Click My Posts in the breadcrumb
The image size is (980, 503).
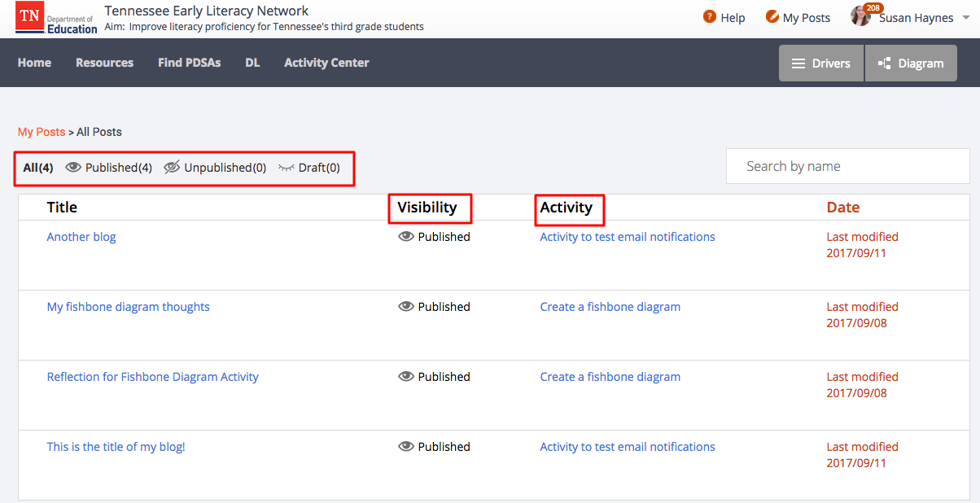coord(42,132)
